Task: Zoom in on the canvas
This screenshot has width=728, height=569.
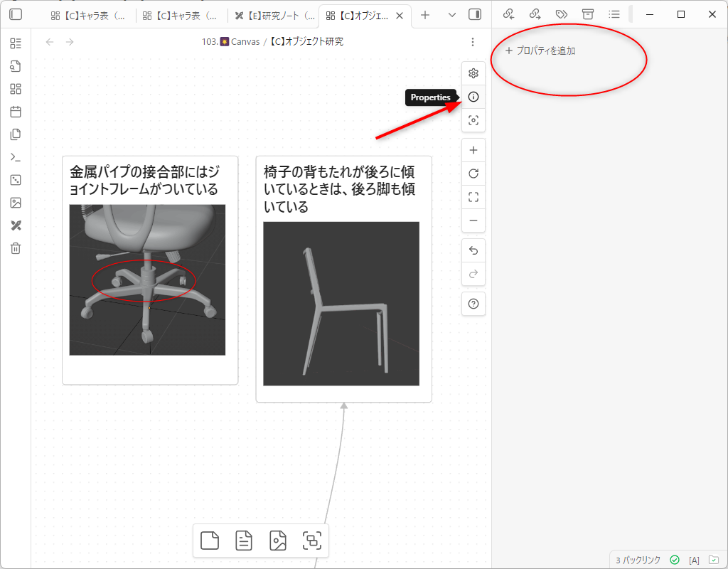Action: (473, 151)
